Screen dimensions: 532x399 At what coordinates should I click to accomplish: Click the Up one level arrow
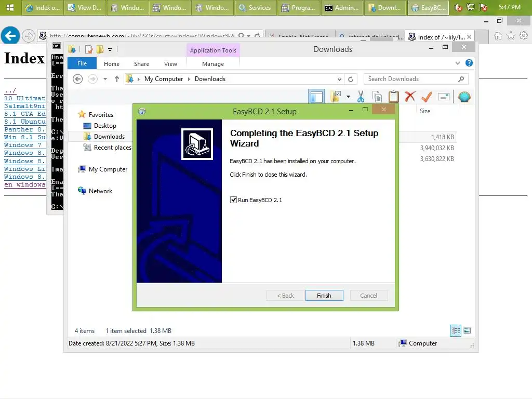(117, 79)
